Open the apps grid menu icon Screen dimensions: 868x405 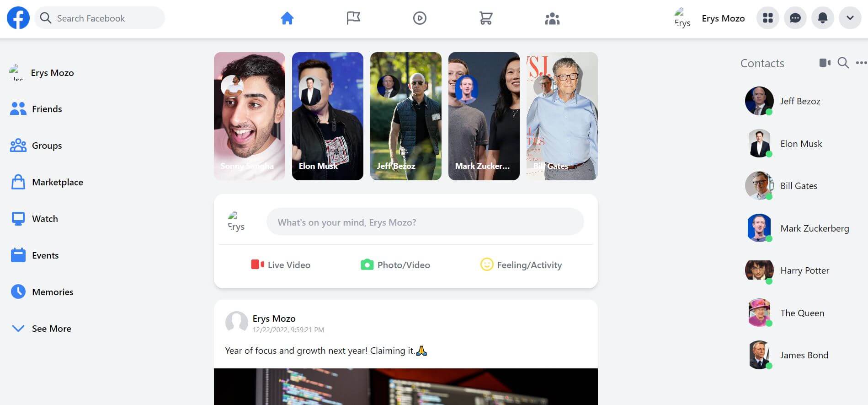click(768, 18)
